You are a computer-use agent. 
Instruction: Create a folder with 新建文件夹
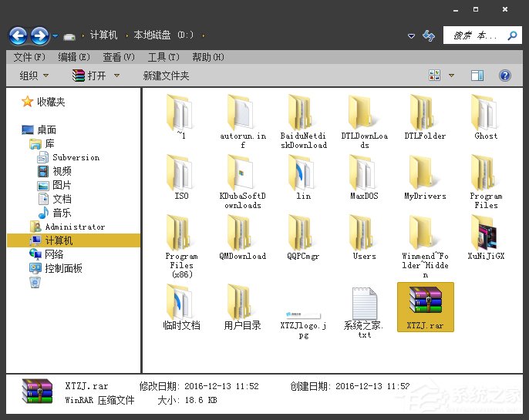click(x=166, y=76)
